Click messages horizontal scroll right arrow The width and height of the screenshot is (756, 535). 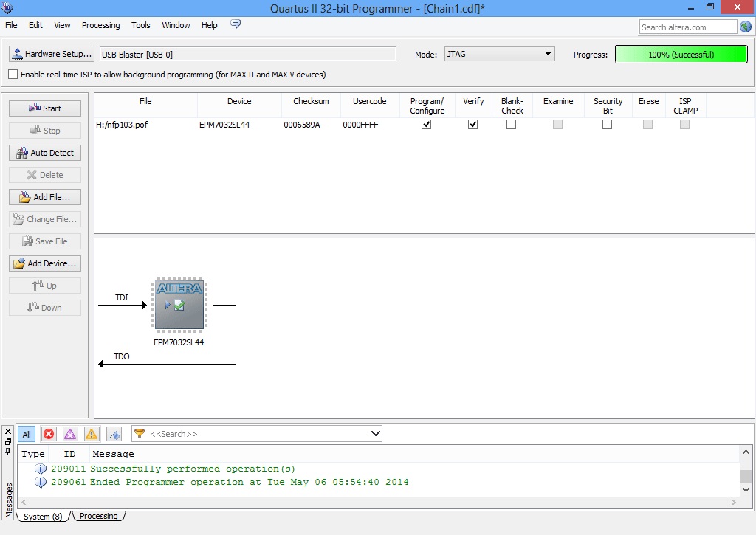pos(734,502)
